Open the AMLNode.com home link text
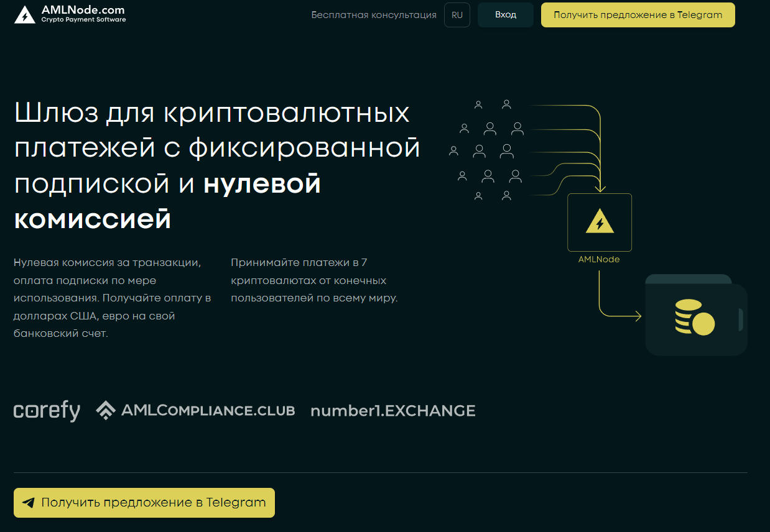 (83, 10)
